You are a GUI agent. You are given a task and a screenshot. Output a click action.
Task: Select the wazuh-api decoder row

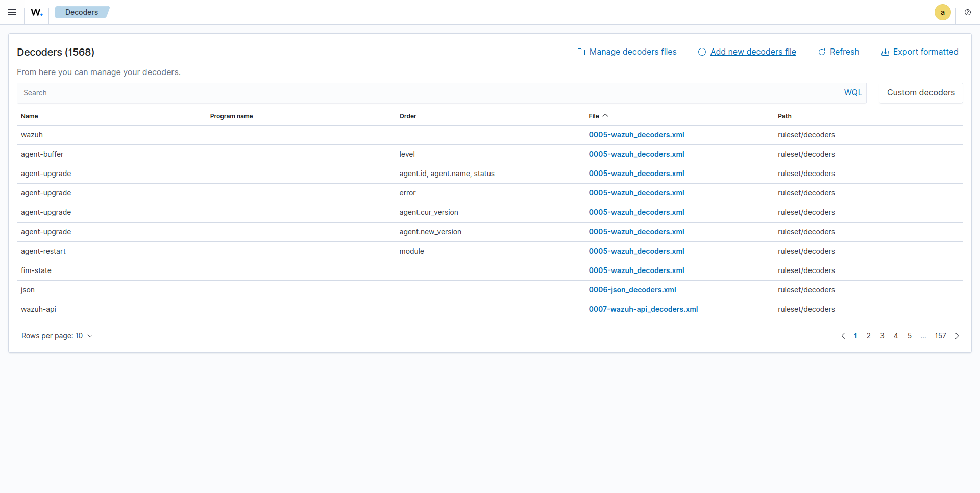(x=490, y=309)
